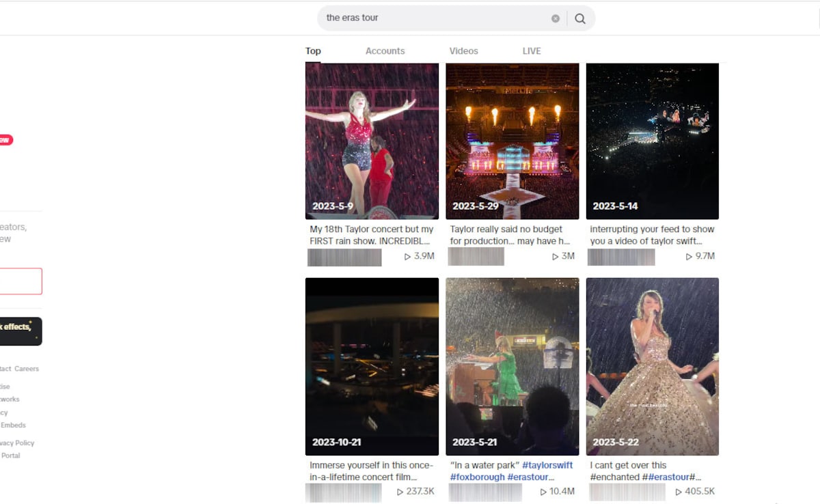The height and width of the screenshot is (504, 820).
Task: Click the Careers footer link
Action: point(27,369)
